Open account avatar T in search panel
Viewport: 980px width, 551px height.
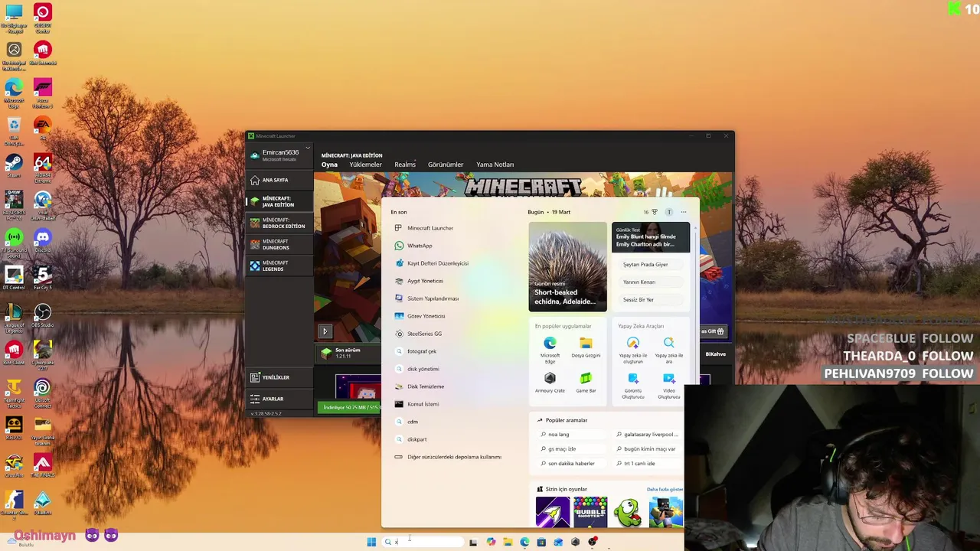click(668, 212)
